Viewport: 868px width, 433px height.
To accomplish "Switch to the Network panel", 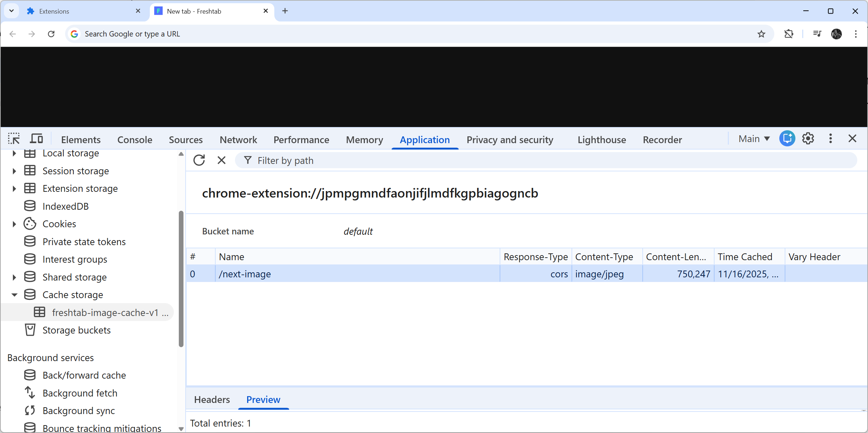I will [238, 140].
